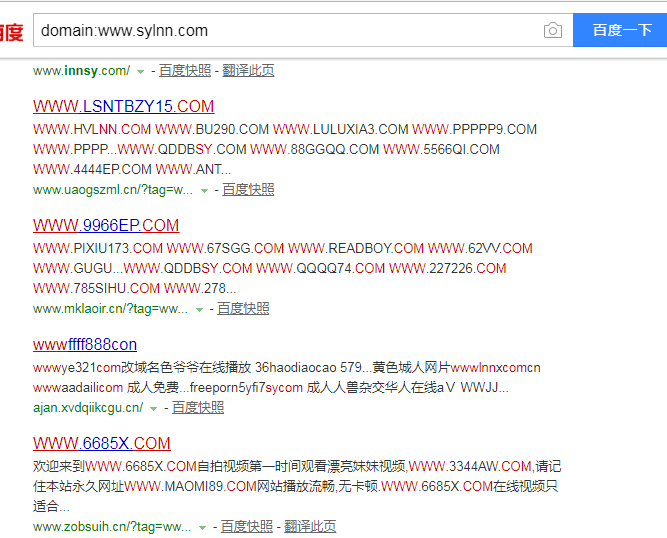Click the green URL www.zobsuih.cn/?tag=ww...
Image resolution: width=667 pixels, height=538 pixels.
112,527
